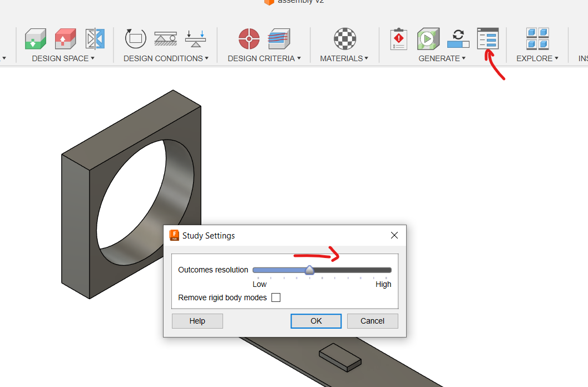Open Help from the Study Settings dialog
588x387 pixels.
197,321
